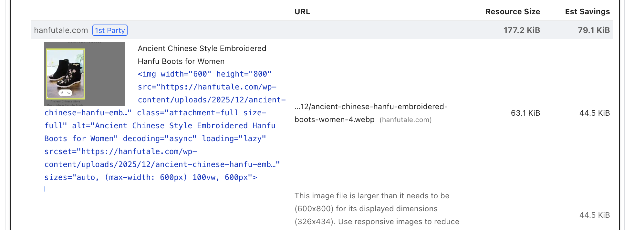Select the hanfutale.com group row label
644x230 pixels.
coord(61,30)
